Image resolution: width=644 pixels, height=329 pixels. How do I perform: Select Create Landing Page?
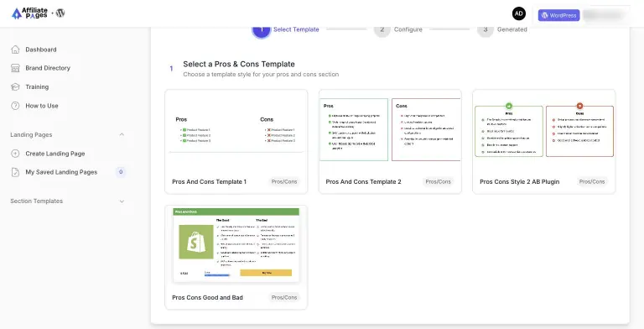(55, 154)
